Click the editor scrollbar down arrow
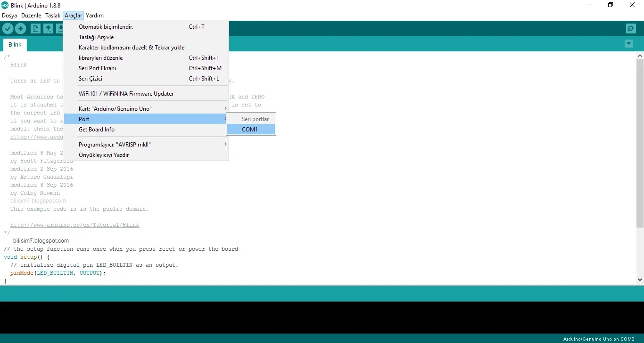Screen dimensions: 644x343 click(640, 280)
